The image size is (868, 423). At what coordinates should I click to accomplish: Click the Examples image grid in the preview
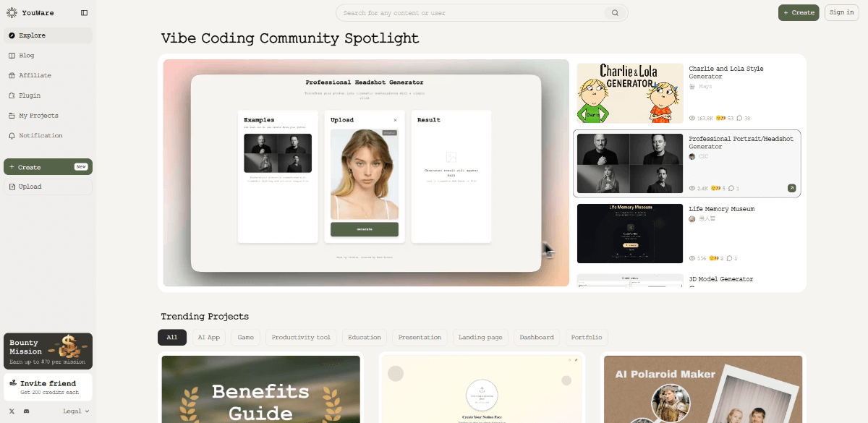click(278, 153)
